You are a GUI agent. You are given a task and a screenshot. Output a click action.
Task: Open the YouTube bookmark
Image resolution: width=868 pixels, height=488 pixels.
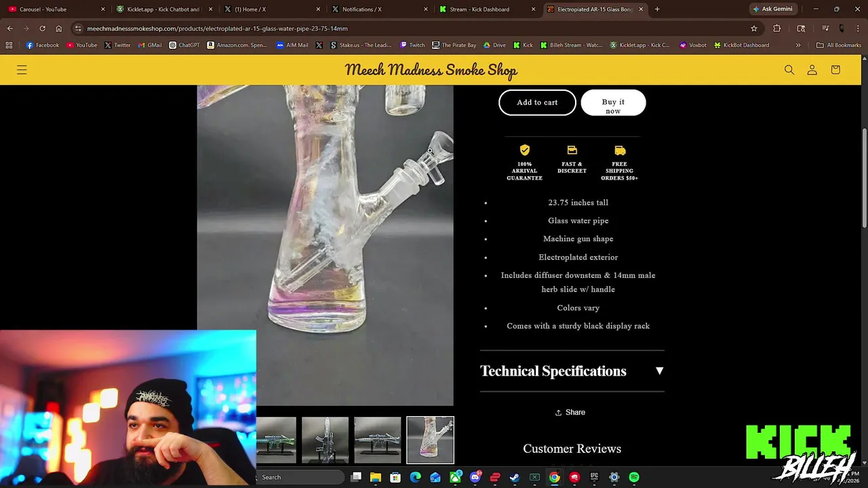click(82, 45)
